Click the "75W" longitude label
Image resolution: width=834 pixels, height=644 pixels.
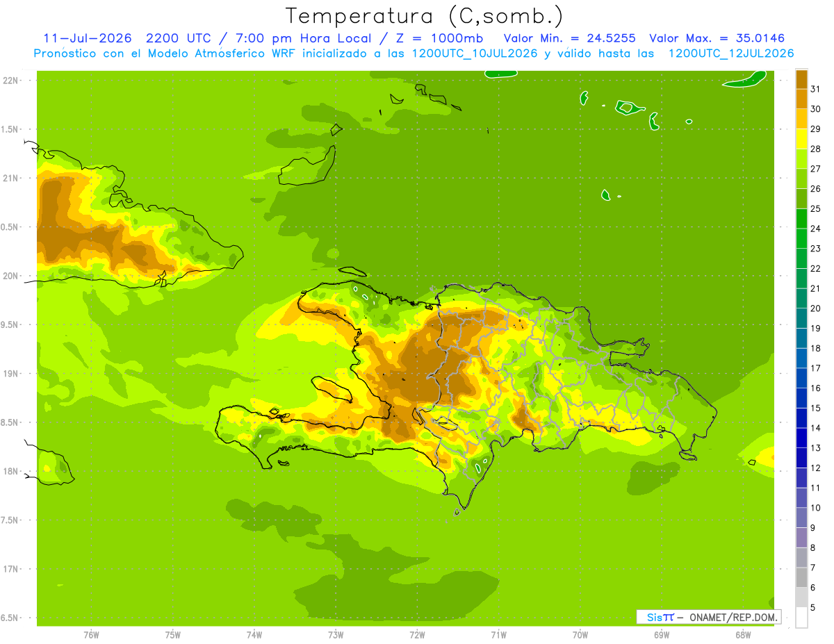173,634
